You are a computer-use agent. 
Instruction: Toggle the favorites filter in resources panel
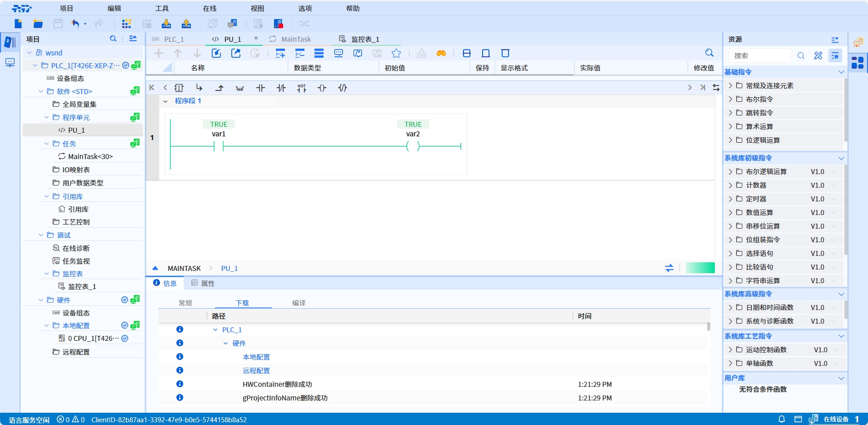(x=835, y=55)
